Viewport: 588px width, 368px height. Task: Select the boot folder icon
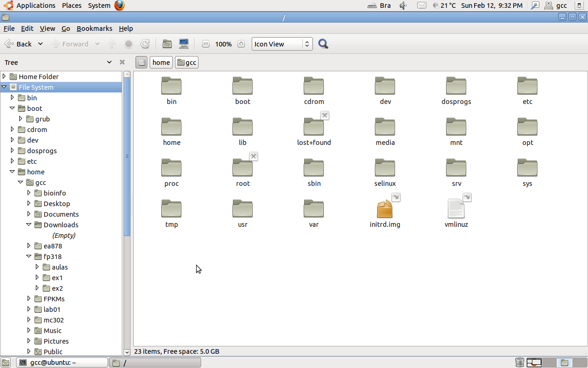(x=243, y=86)
